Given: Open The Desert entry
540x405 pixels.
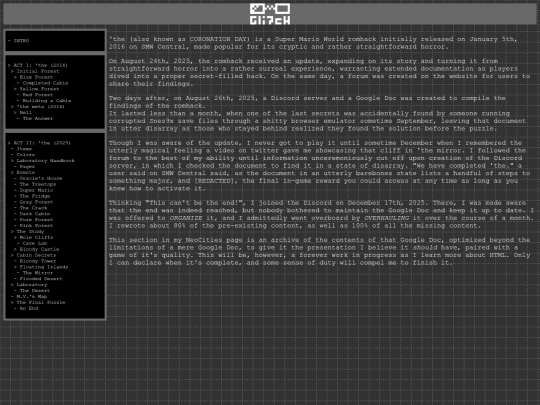Looking at the screenshot, I should point(35,290).
